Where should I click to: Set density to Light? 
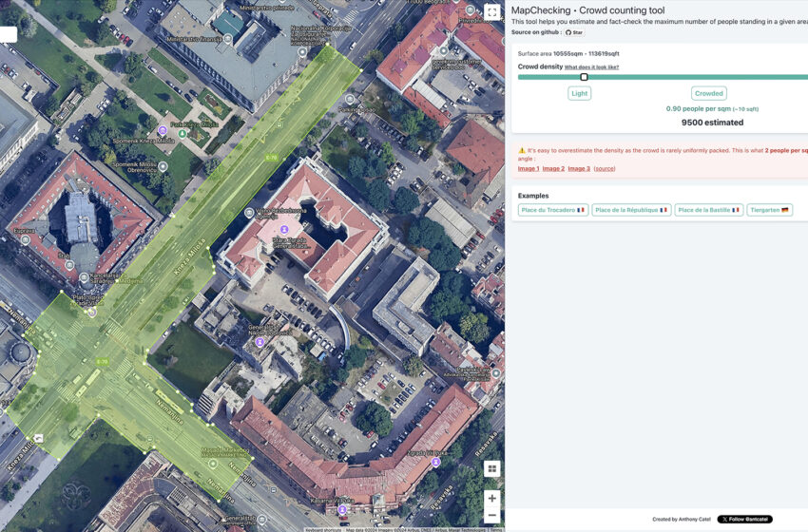[580, 93]
